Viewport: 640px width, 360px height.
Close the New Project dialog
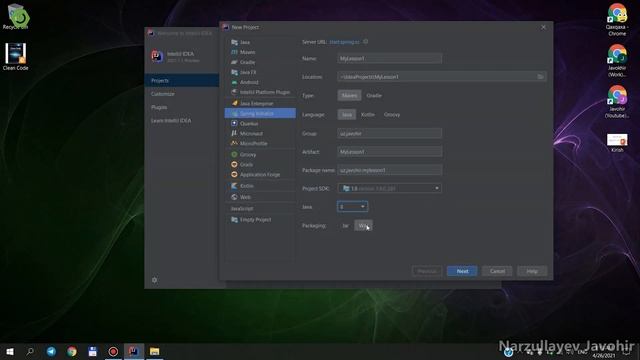coord(543,27)
